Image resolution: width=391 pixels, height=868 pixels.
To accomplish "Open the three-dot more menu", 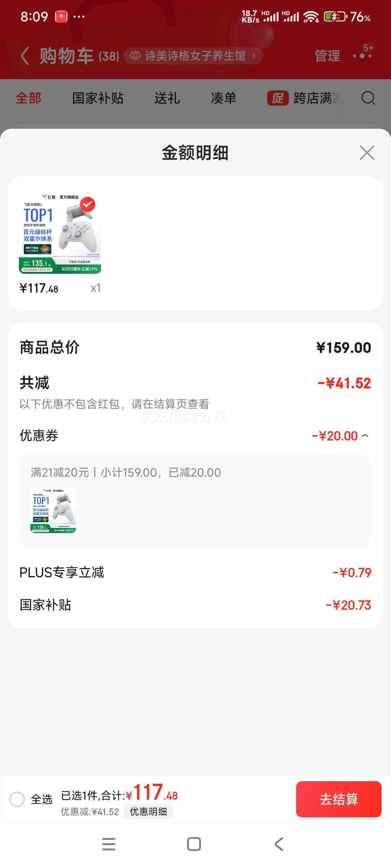I will pos(362,56).
